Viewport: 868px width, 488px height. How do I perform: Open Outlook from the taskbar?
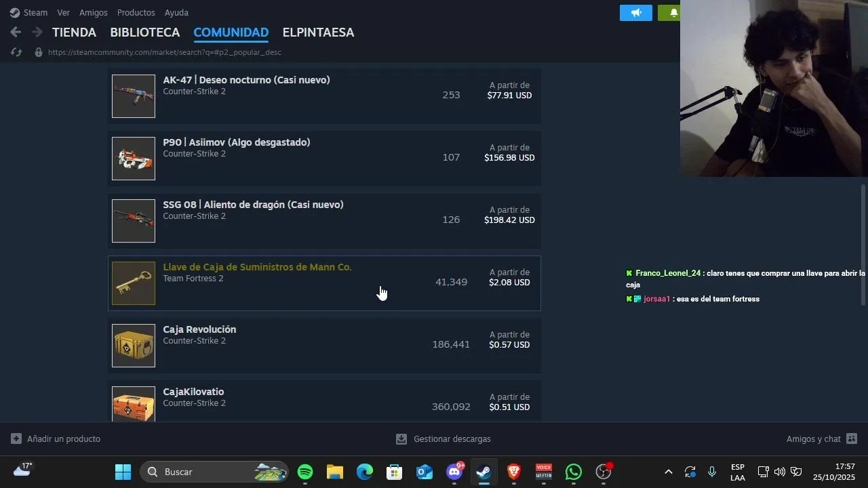(425, 472)
